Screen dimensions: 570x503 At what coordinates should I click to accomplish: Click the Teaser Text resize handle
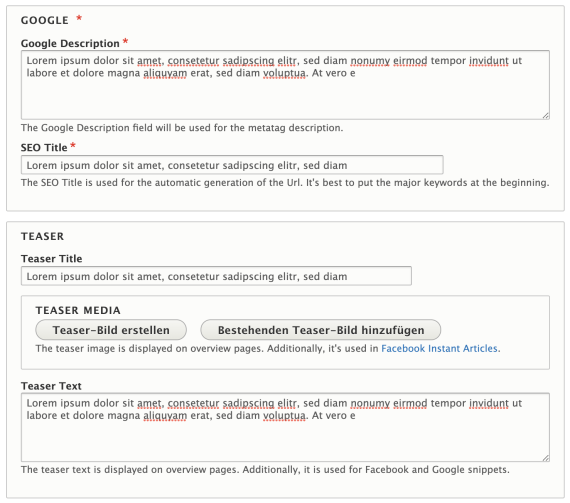pos(546,458)
